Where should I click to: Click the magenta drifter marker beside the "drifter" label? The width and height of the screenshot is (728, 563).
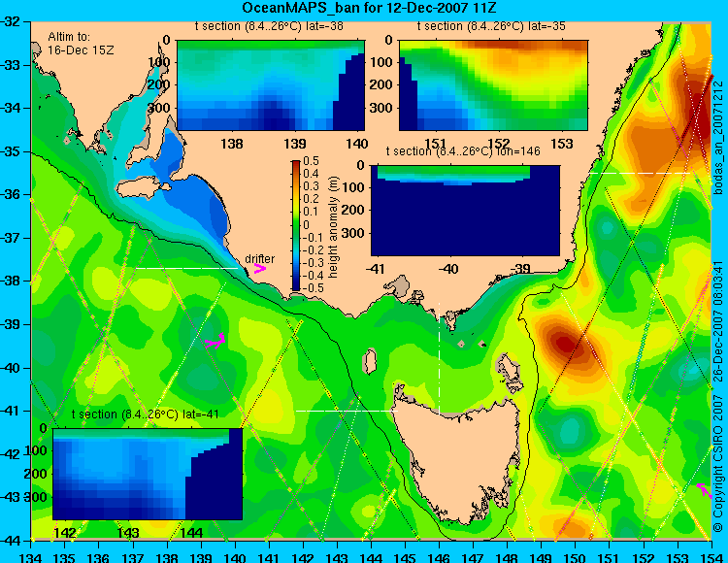click(259, 268)
